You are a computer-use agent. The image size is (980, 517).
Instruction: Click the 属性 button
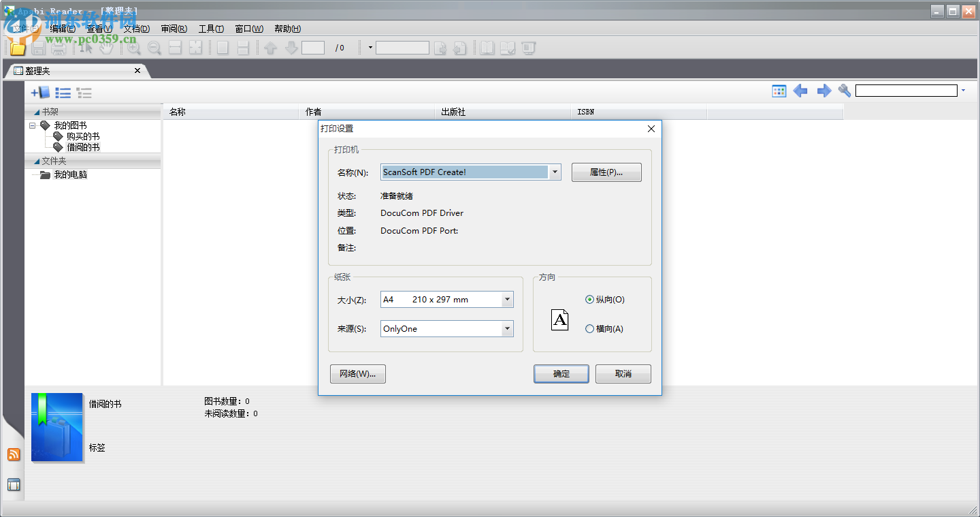coord(606,172)
